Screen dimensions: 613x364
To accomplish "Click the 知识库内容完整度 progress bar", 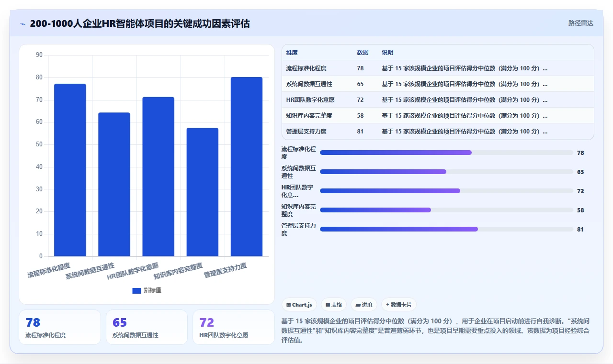I will point(446,210).
